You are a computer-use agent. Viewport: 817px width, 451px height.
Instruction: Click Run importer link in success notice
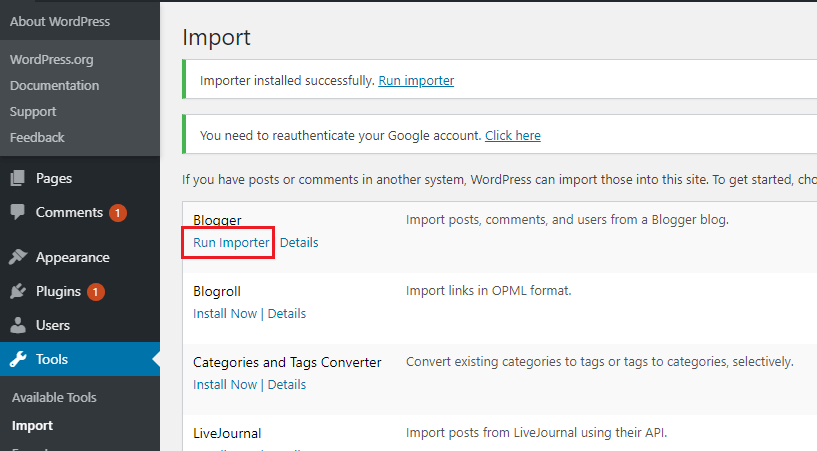416,80
